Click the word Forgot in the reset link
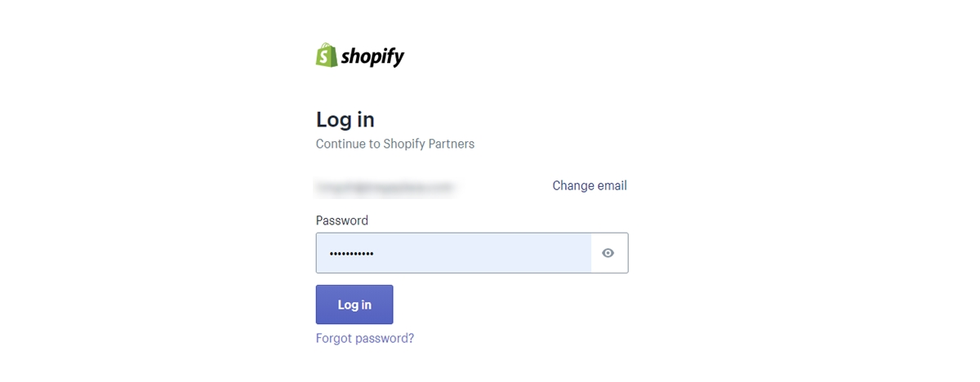The height and width of the screenshot is (382, 980). point(334,338)
